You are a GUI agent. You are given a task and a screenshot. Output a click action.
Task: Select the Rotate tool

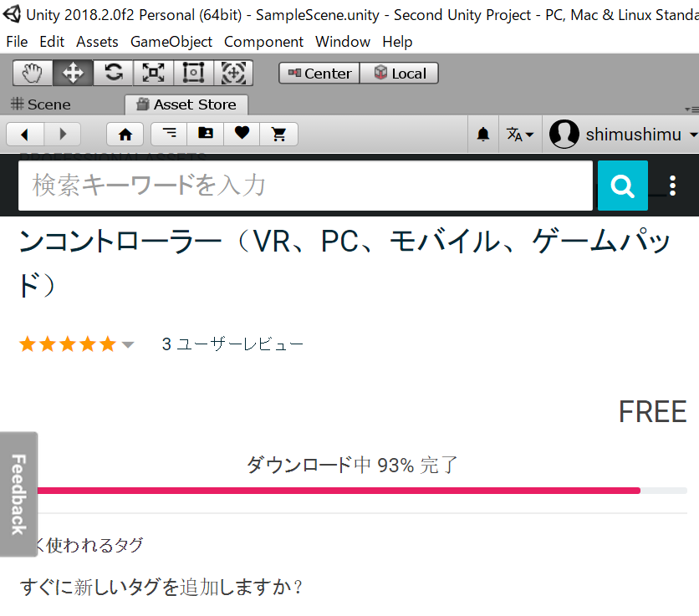[113, 74]
